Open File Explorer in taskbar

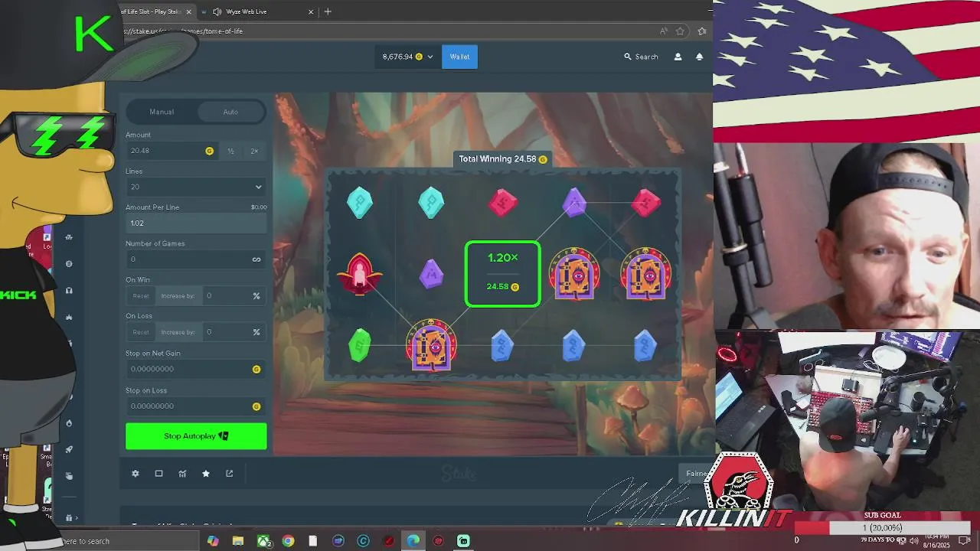(238, 541)
